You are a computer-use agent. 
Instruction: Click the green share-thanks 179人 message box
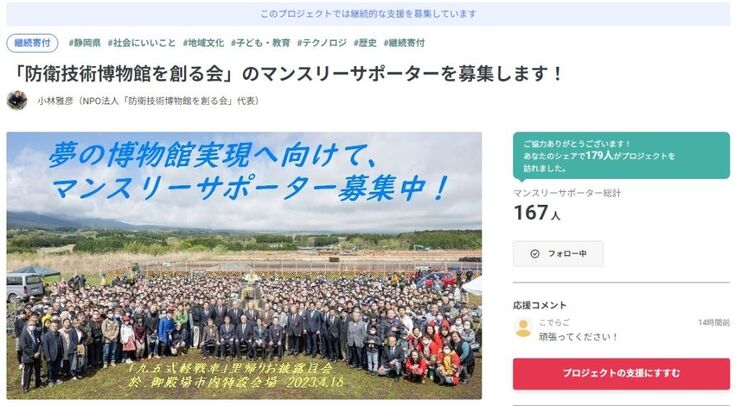point(621,156)
